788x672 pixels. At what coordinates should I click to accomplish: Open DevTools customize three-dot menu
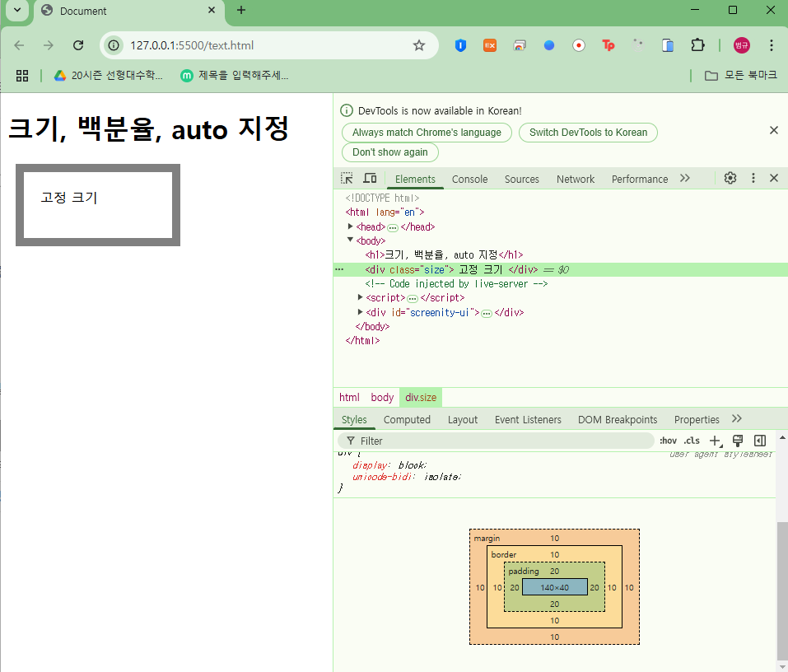coord(753,178)
